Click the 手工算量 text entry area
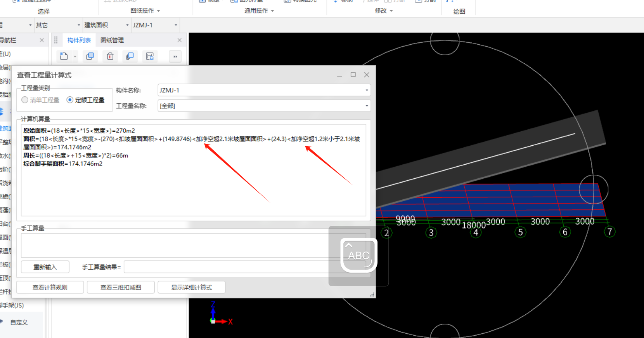Image resolution: width=644 pixels, height=338 pixels. (x=193, y=245)
